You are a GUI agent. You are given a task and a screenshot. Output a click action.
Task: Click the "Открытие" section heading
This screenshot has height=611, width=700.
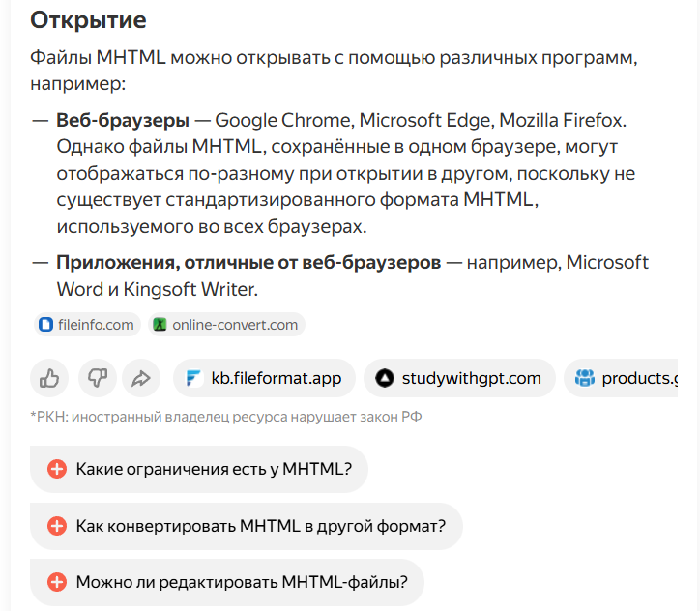tap(88, 19)
